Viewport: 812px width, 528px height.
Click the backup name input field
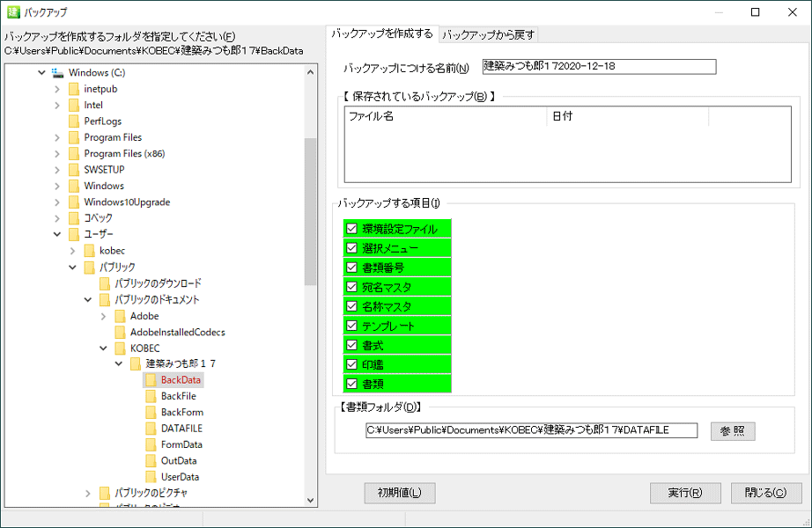(x=599, y=67)
